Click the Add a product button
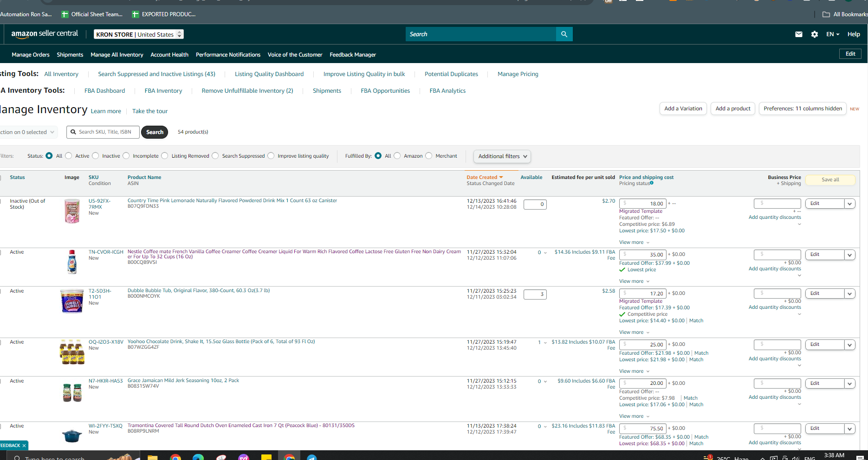The image size is (868, 460). point(733,109)
